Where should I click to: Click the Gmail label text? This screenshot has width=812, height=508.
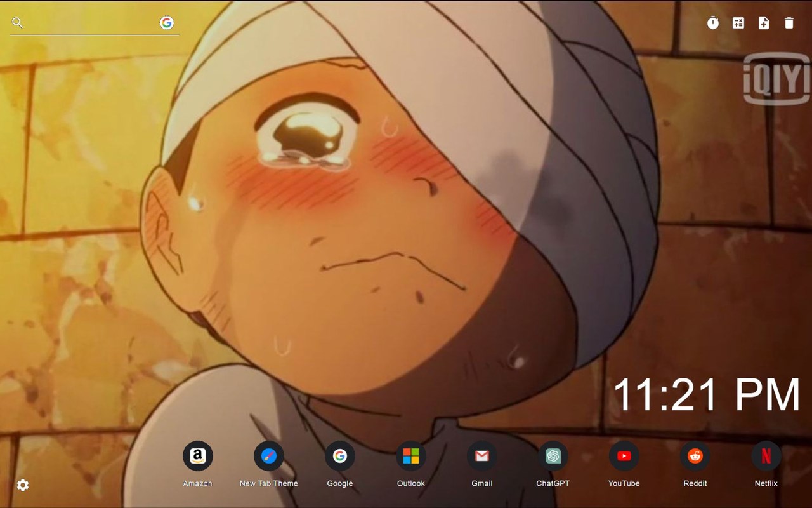(482, 483)
